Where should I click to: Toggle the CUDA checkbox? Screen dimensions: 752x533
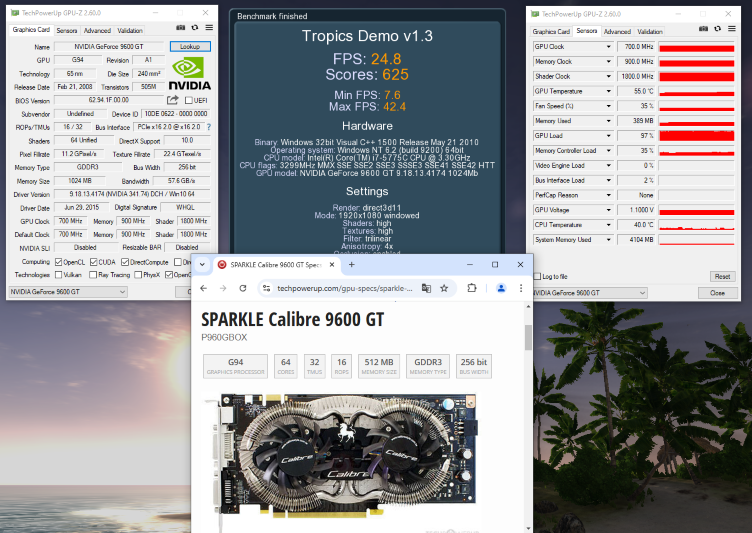coord(94,262)
